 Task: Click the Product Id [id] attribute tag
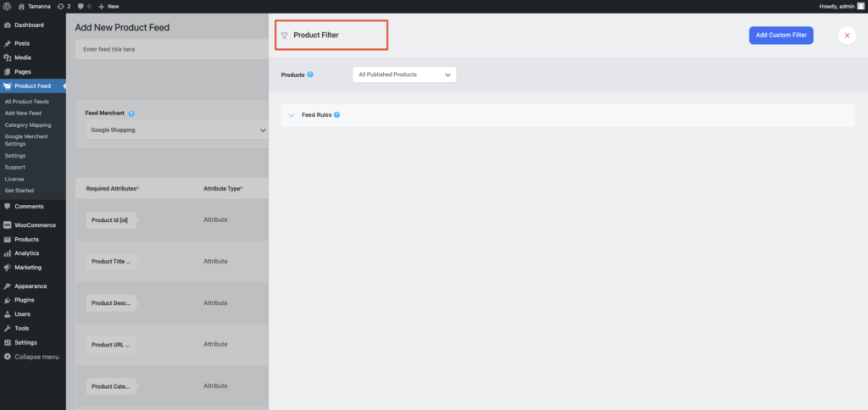click(x=111, y=220)
